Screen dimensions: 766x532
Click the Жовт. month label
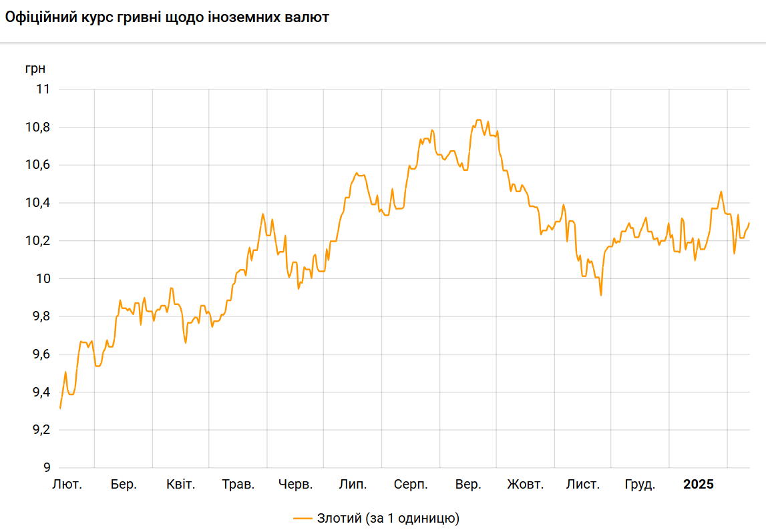coord(526,485)
